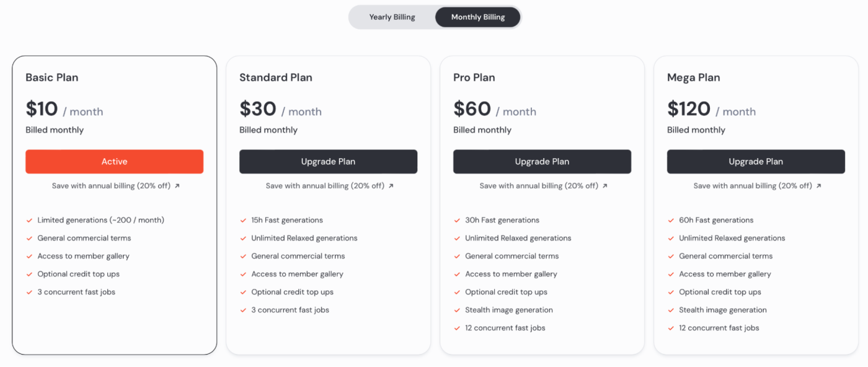Open annual billing arrow icon under Pro Plan
This screenshot has width=868, height=367.
[605, 186]
